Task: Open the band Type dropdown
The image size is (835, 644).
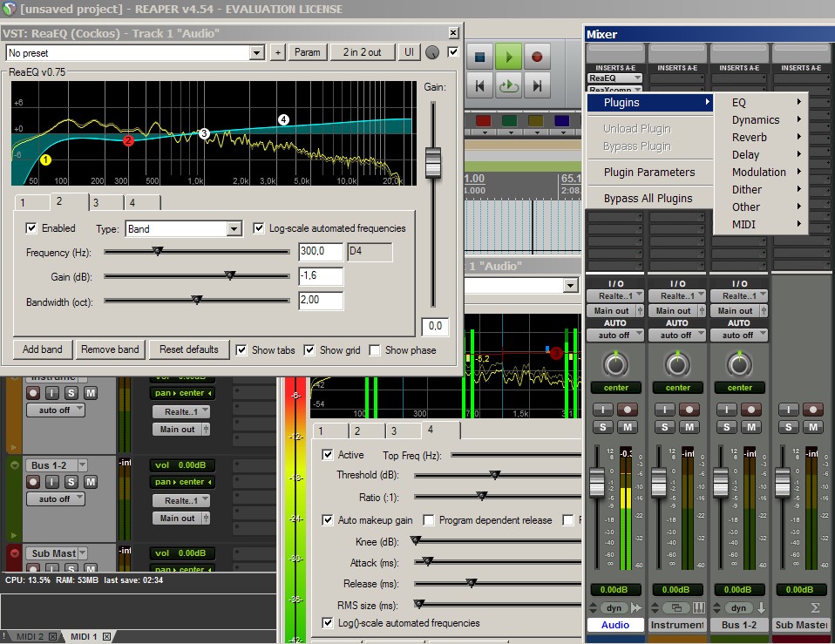Action: coord(234,229)
